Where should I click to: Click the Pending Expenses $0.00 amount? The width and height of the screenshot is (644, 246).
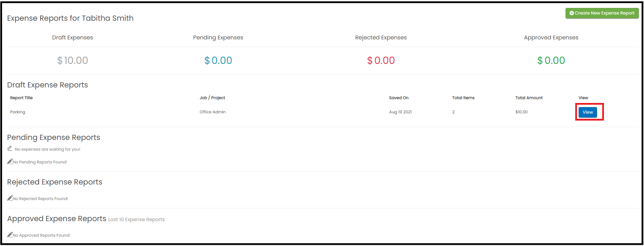pyautogui.click(x=218, y=60)
